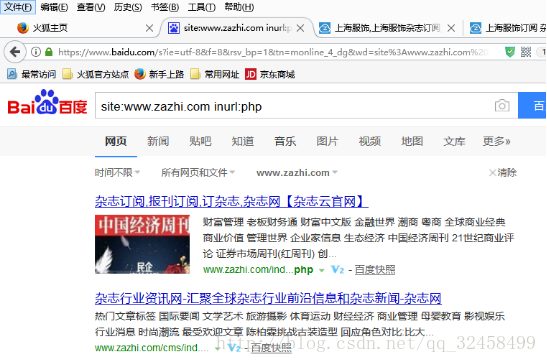Select the 音乐 search category
This screenshot has width=547, height=363.
click(x=285, y=141)
